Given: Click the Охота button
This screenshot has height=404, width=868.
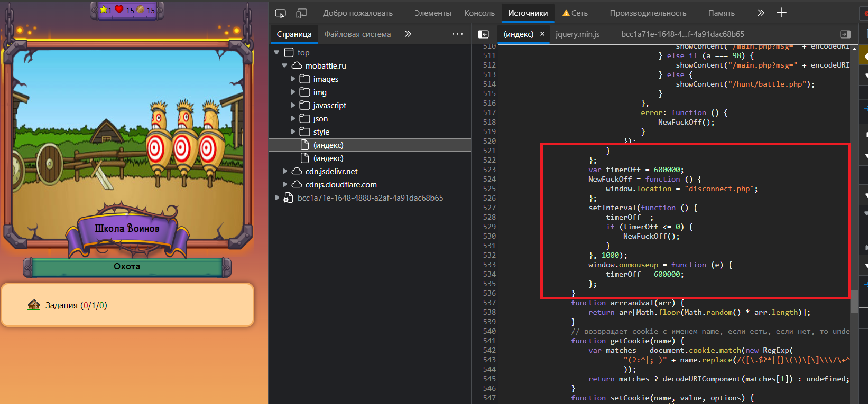Looking at the screenshot, I should click(127, 267).
